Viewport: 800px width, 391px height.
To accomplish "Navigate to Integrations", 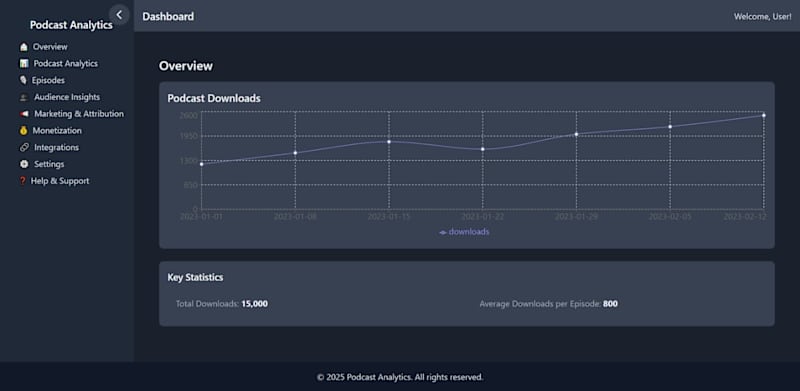I will pyautogui.click(x=57, y=148).
